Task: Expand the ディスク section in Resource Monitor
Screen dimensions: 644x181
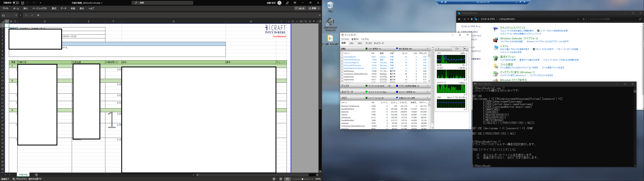Action: tap(427, 86)
